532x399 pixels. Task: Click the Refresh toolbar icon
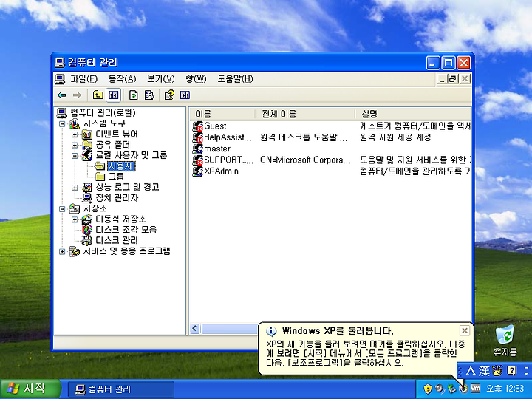[x=134, y=95]
